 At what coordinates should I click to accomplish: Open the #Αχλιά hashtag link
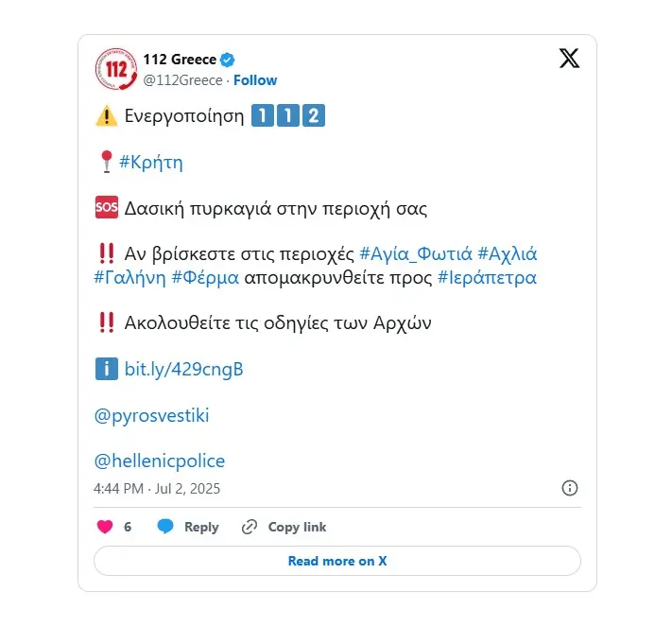point(508,253)
